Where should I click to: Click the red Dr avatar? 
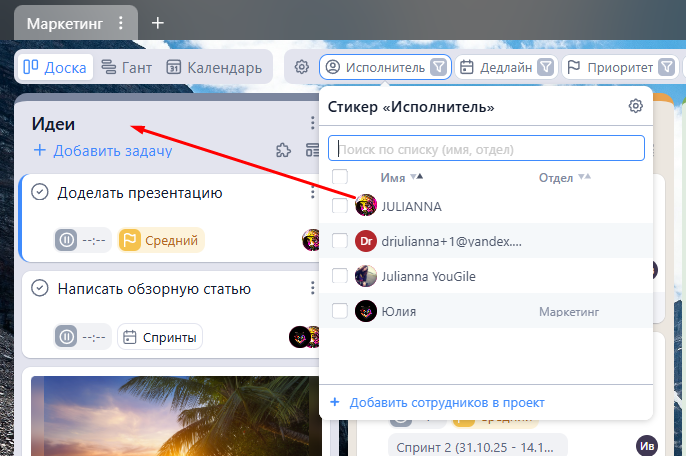366,241
